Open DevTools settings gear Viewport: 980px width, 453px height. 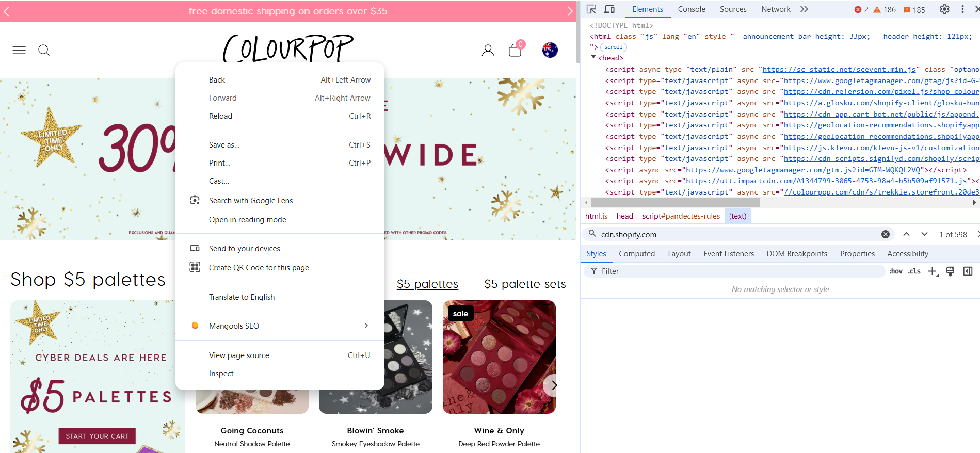click(x=944, y=9)
